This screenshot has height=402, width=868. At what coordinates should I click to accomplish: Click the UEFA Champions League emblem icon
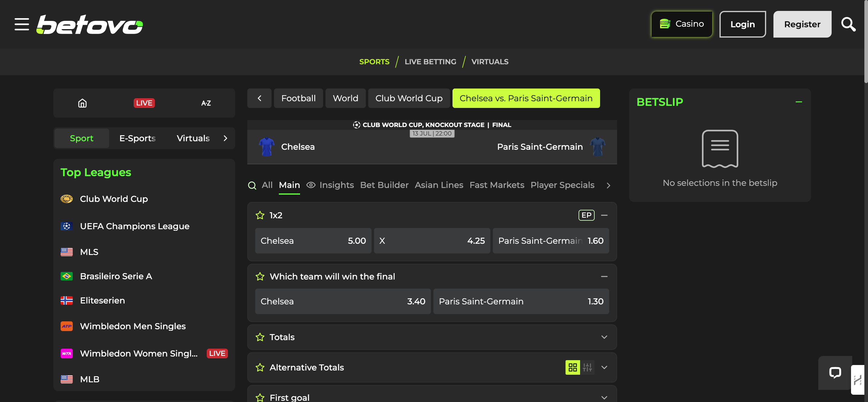tap(67, 226)
